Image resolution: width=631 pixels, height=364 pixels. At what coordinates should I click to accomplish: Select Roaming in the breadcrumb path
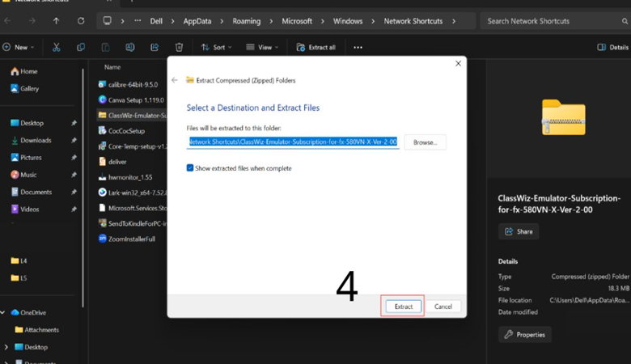point(246,21)
